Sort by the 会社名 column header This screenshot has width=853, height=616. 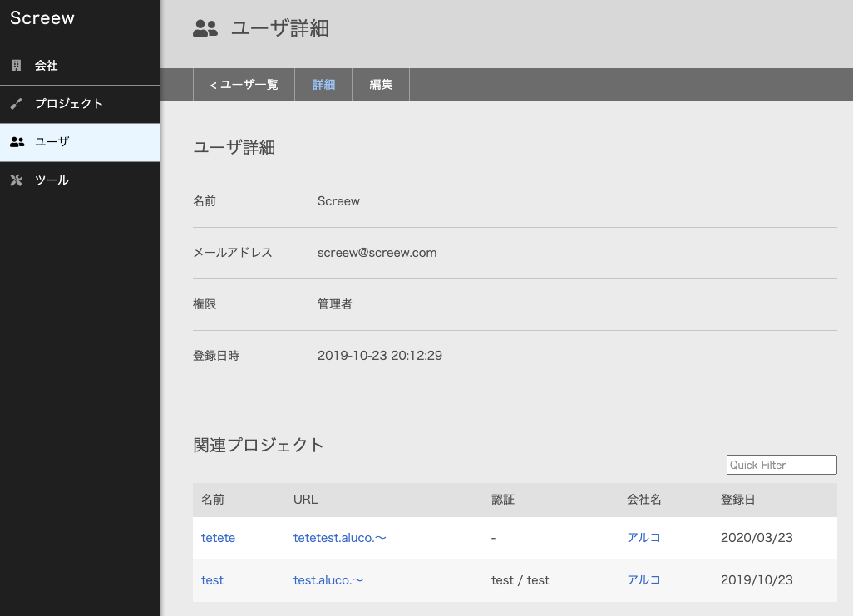644,500
